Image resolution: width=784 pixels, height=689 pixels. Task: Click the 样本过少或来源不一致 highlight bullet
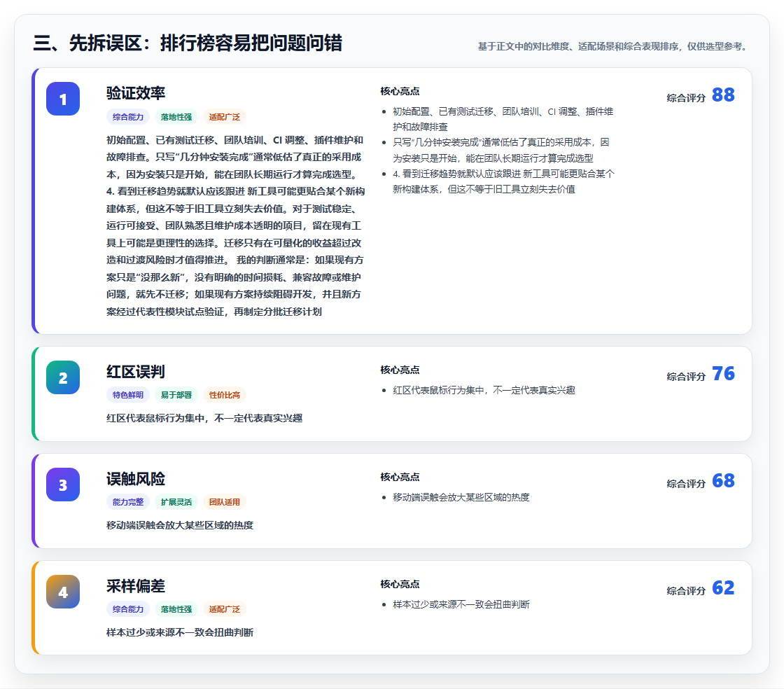coord(461,604)
